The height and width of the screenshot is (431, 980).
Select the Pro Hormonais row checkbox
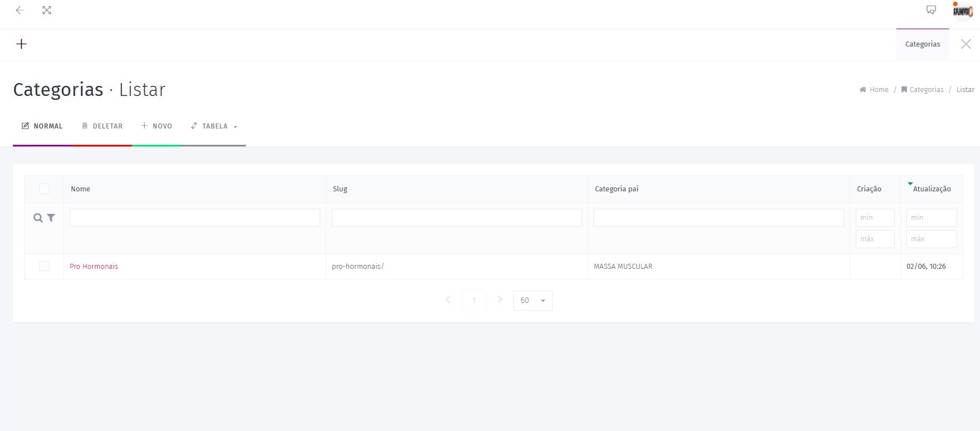pyautogui.click(x=44, y=266)
